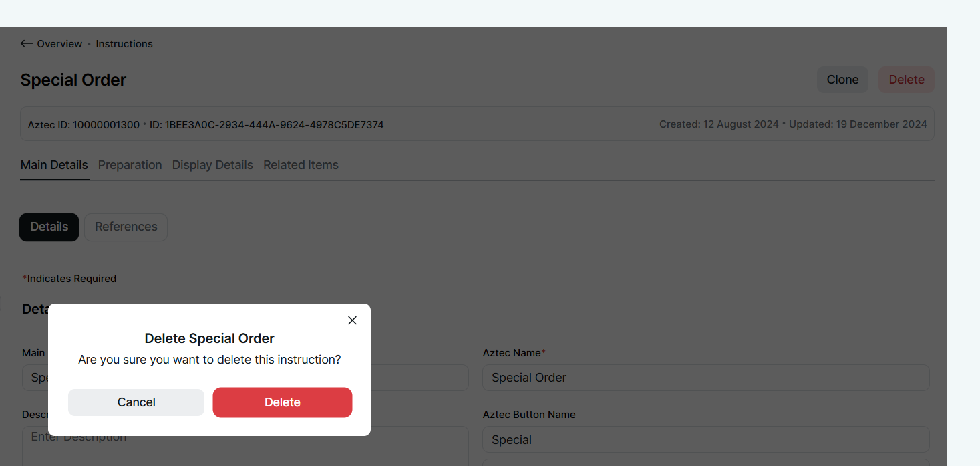
Task: Click the Created and Updated date text
Action: (x=792, y=124)
